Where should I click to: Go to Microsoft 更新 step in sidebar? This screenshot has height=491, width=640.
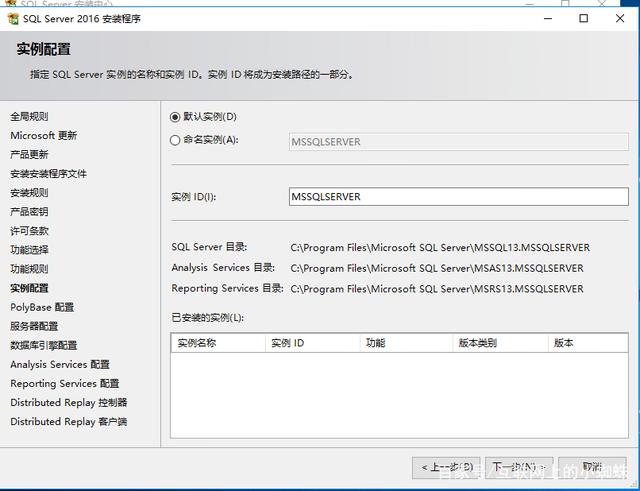point(44,136)
